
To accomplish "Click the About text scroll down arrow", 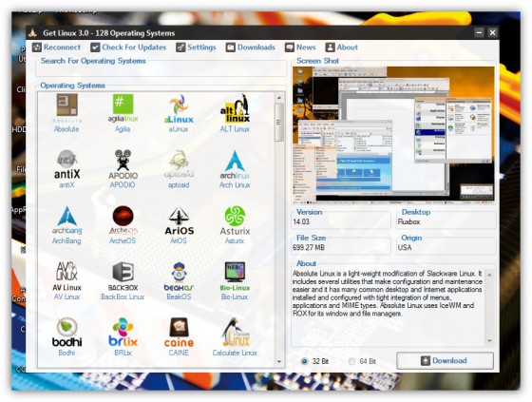I will pos(489,340).
